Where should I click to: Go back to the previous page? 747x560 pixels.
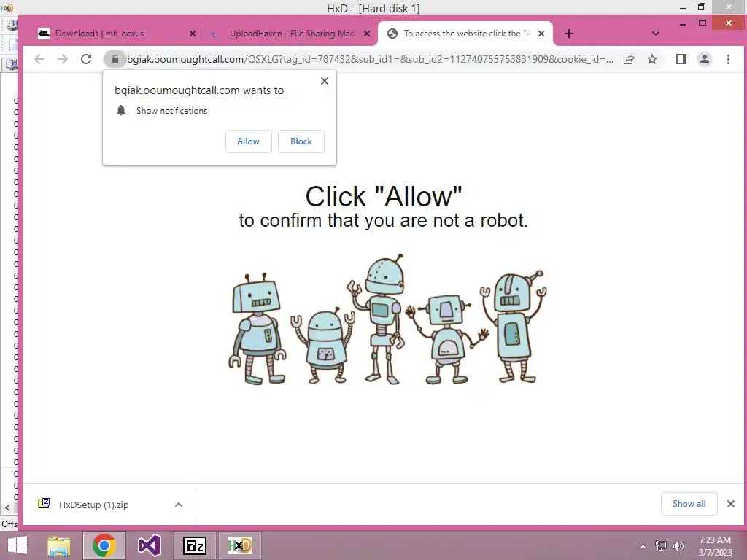point(39,59)
